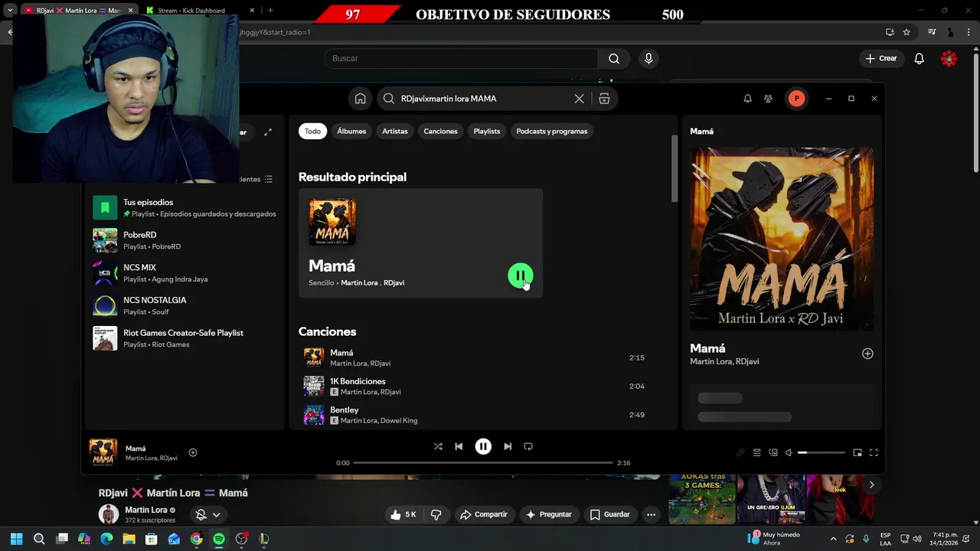Viewport: 980px width, 551px height.
Task: Select the Todo filter chip
Action: click(x=312, y=131)
